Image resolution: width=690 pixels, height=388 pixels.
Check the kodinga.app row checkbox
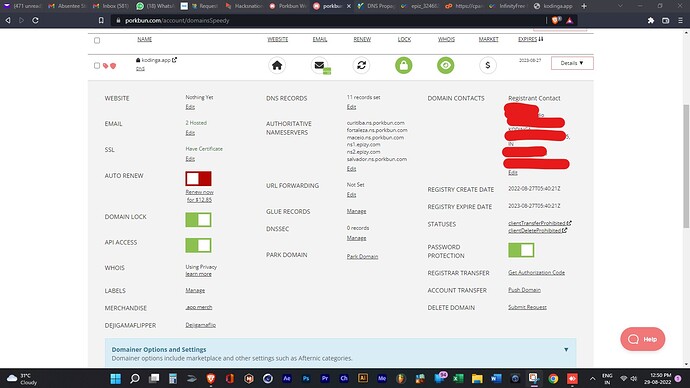97,66
